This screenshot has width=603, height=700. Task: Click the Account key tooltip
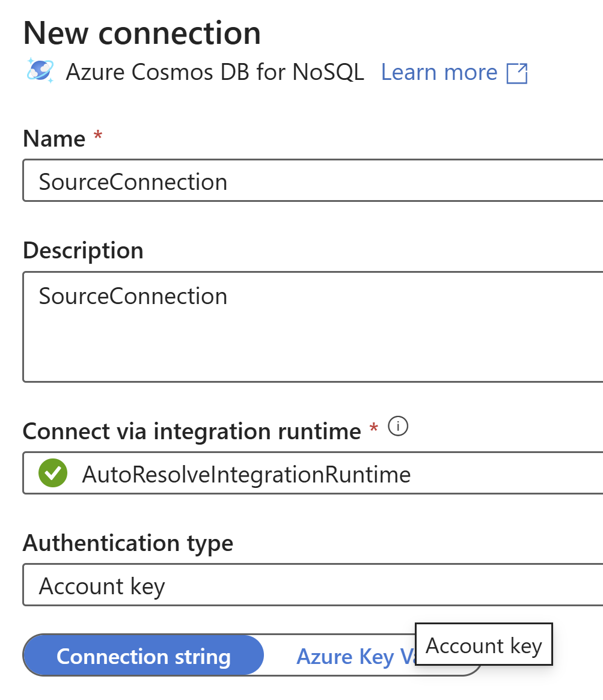[x=484, y=644]
